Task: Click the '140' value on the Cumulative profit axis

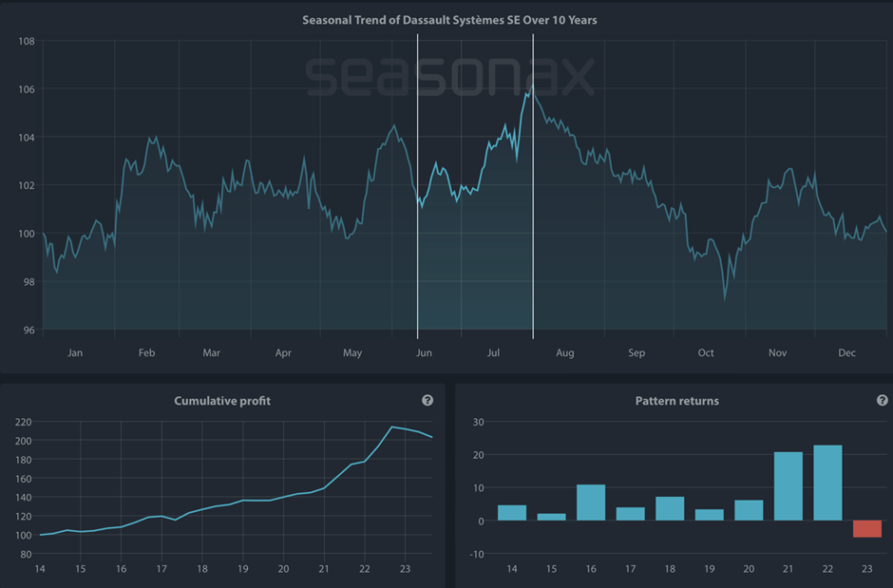Action: click(x=24, y=498)
